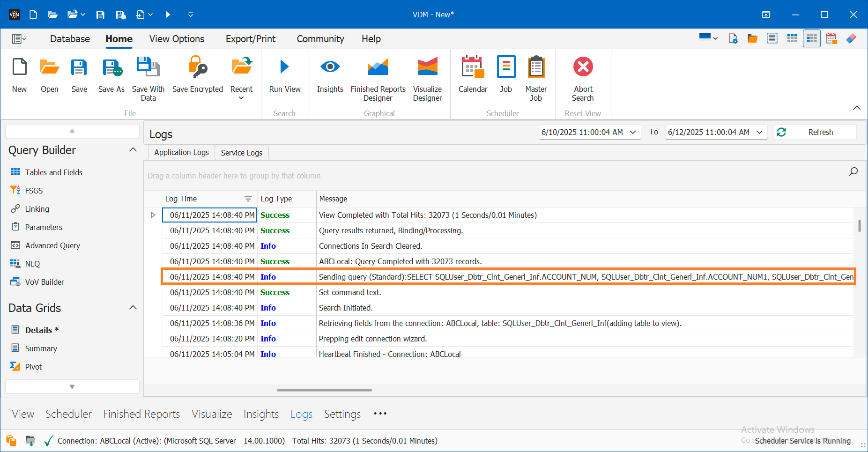
Task: Click the Refresh button
Action: (821, 132)
